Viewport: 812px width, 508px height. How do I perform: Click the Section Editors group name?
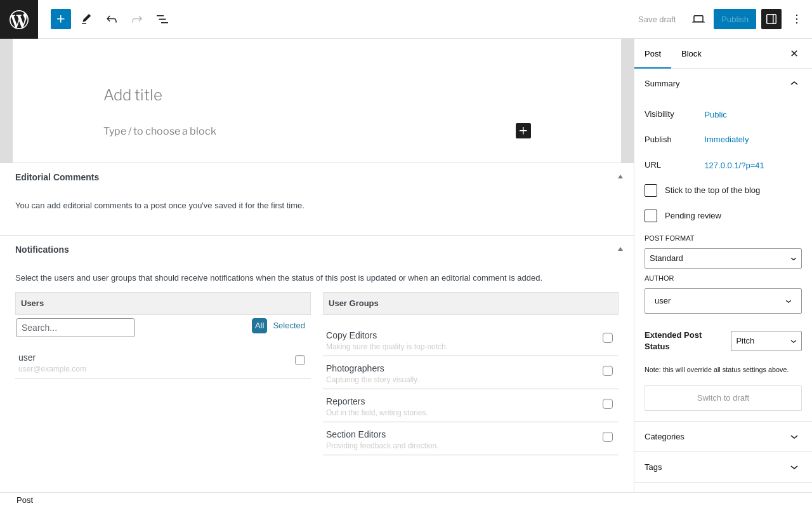(x=356, y=434)
